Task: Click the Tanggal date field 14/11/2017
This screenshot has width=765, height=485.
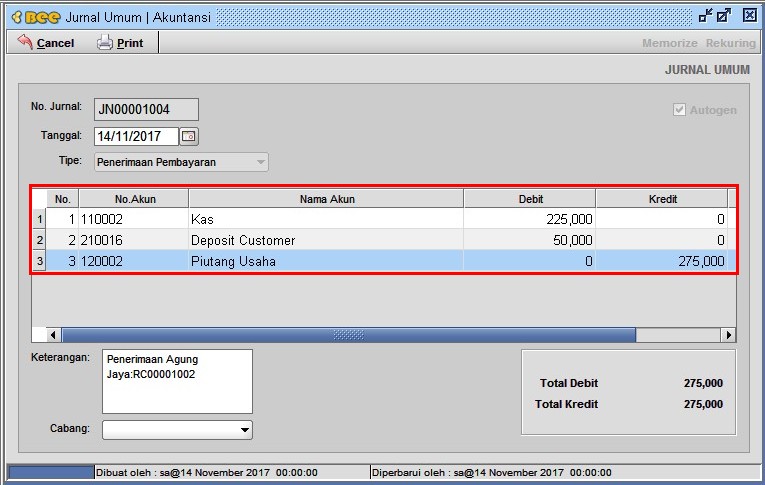Action: (x=136, y=136)
